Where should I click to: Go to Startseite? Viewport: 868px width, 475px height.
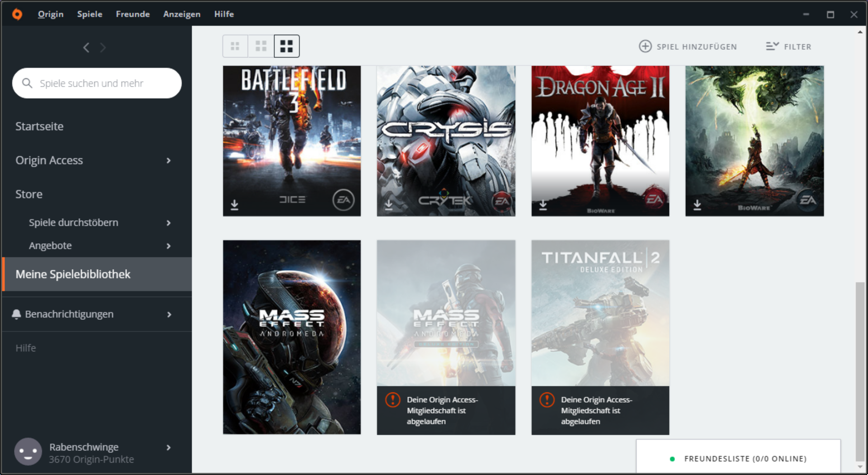(x=39, y=126)
